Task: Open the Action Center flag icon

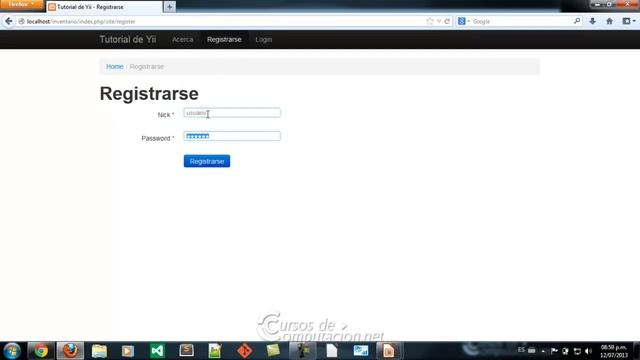Action: (554, 351)
